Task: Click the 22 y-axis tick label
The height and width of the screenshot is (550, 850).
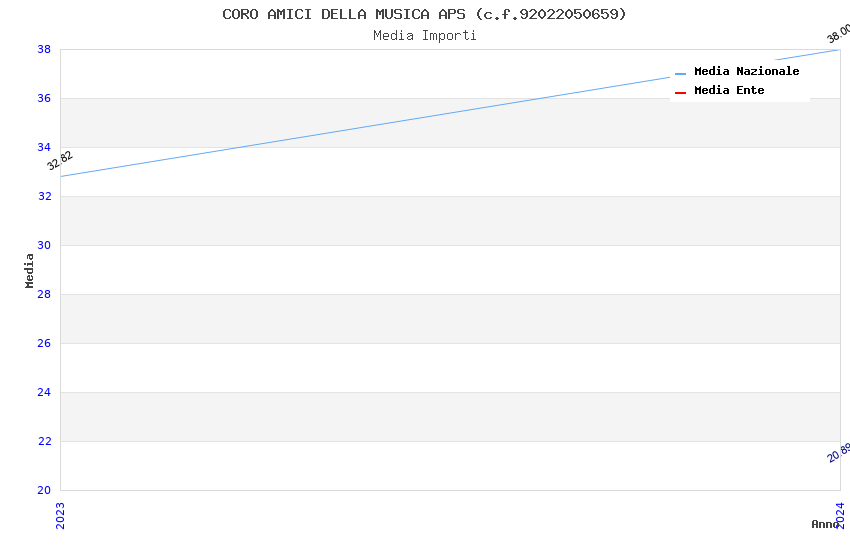Action: click(44, 441)
